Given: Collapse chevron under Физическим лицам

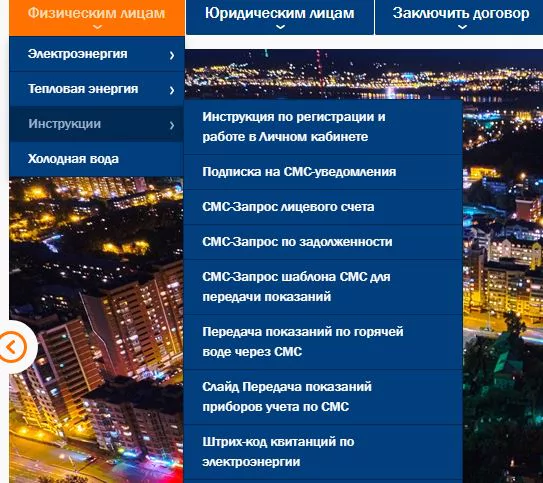Looking at the screenshot, I should pyautogui.click(x=98, y=27).
